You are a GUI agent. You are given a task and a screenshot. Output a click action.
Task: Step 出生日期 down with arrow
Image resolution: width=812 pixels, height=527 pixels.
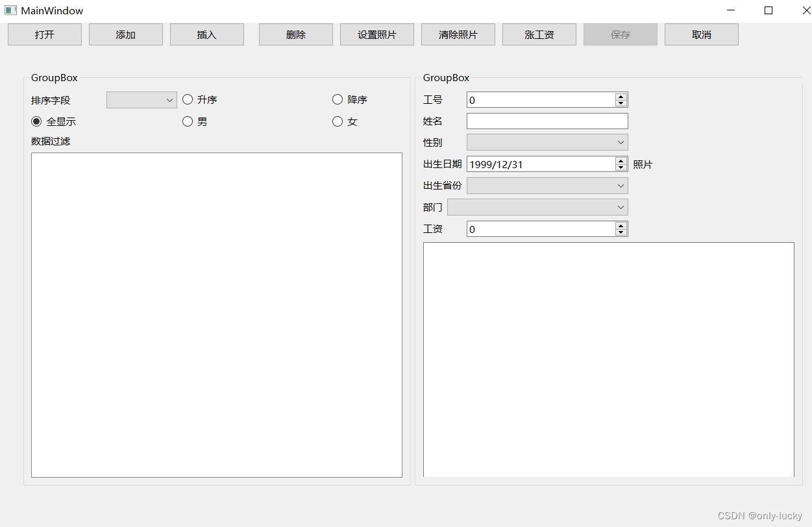621,167
